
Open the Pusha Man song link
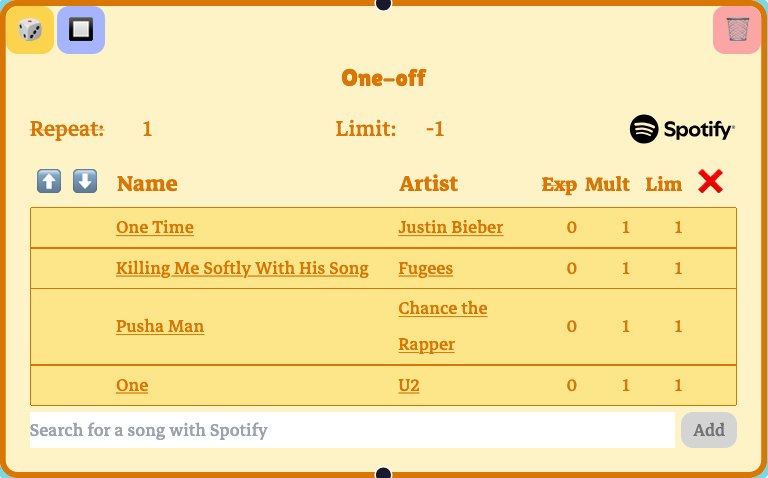click(x=160, y=326)
